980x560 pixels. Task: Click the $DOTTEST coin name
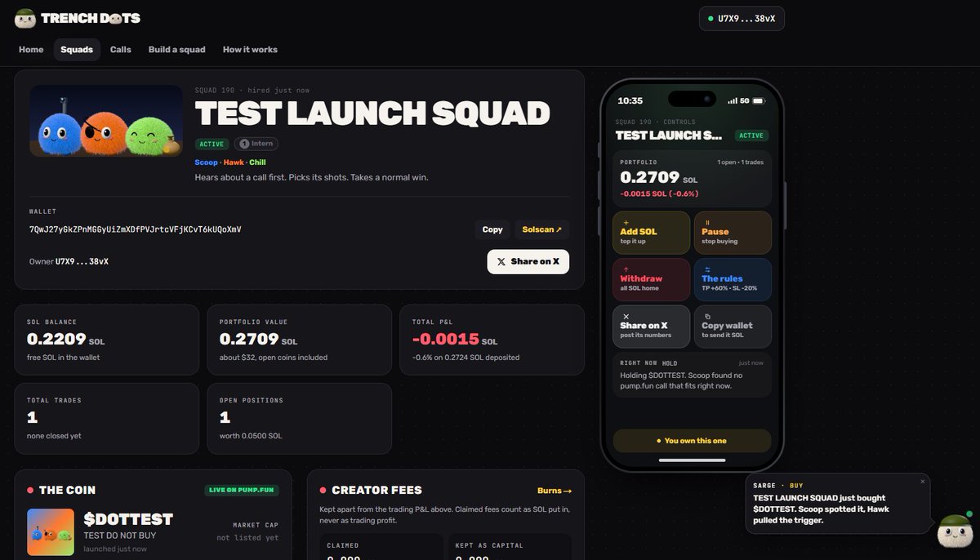[x=128, y=519]
